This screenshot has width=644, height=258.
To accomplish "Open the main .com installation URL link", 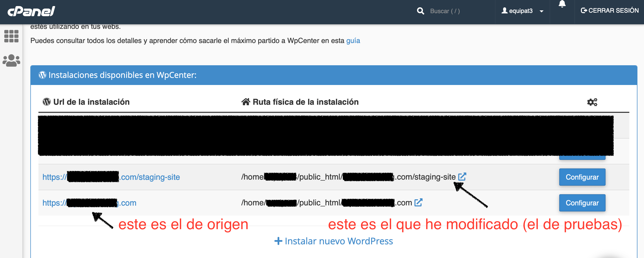I will [x=89, y=203].
